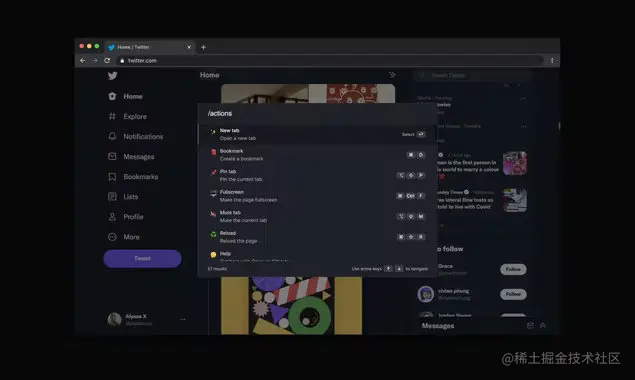Click the /actions command input field
The height and width of the screenshot is (380, 635).
click(318, 113)
